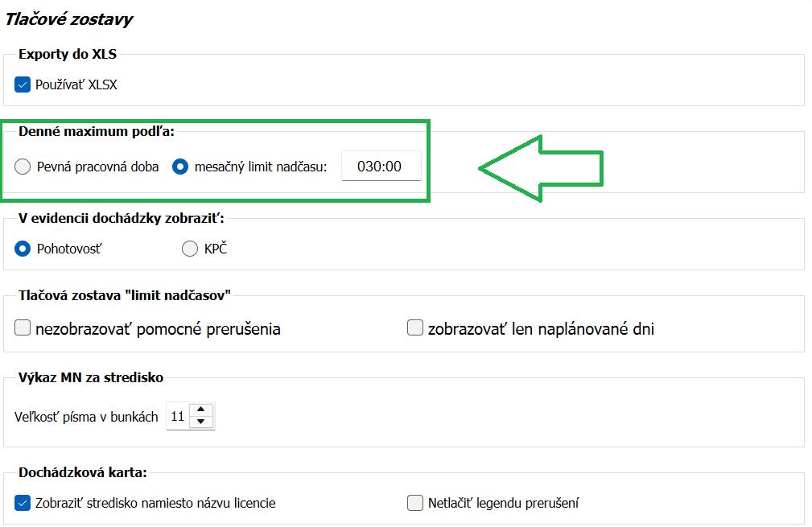Select the "Pevná pracovná doba" radio button

click(24, 166)
